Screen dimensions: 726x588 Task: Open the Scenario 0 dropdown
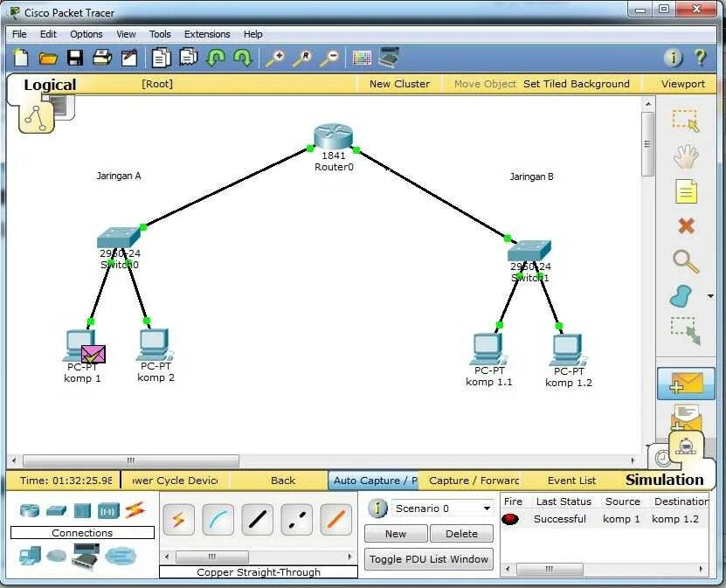pos(442,508)
